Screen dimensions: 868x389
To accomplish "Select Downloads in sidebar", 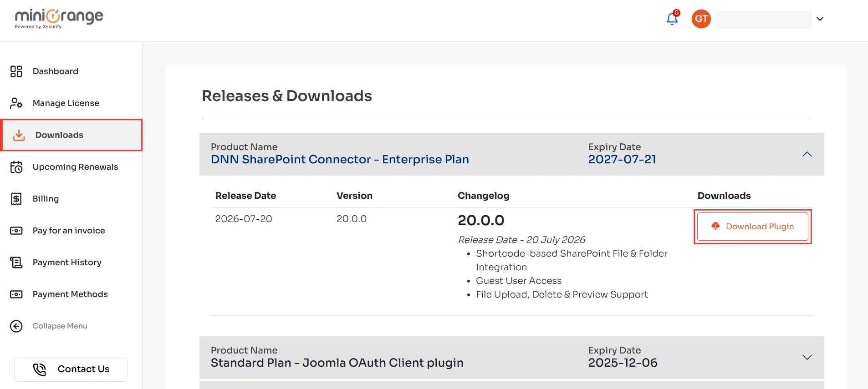I will (x=72, y=135).
